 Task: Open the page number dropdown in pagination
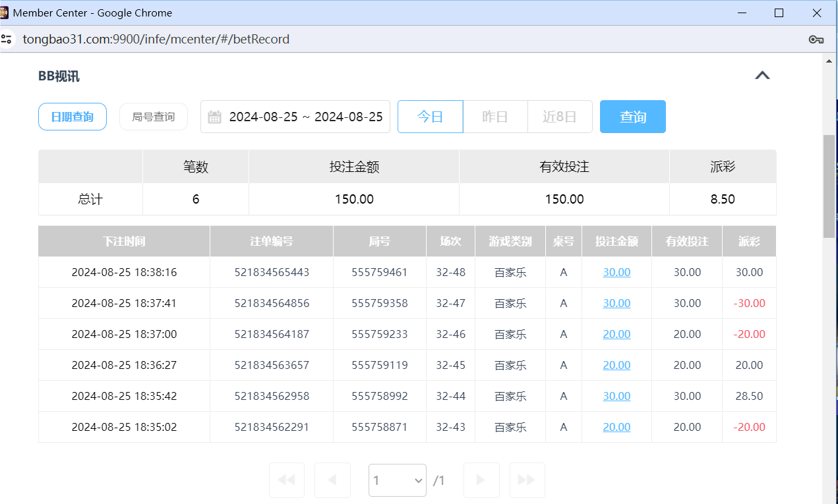click(x=397, y=480)
